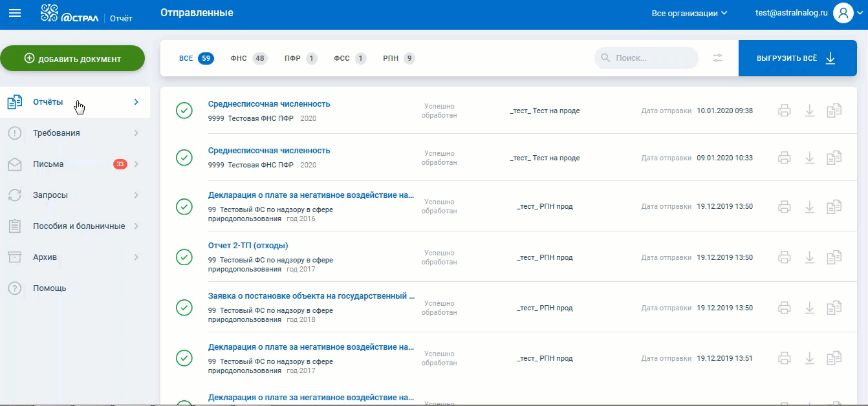Screen dimensions: 868x406
Task: Download the report sent 10.01.2020 09:38
Action: coord(809,111)
